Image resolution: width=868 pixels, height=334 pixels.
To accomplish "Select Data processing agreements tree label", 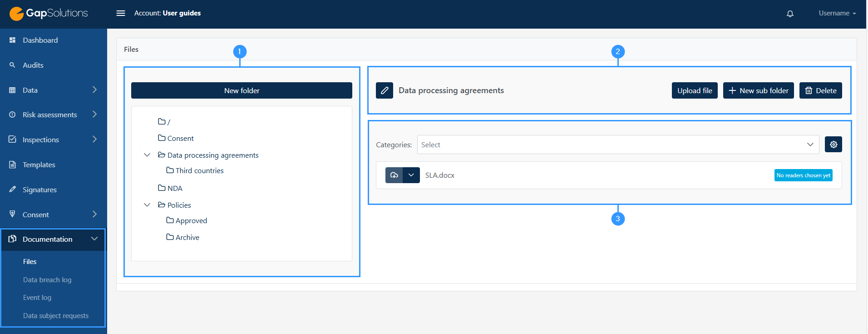I will 213,155.
